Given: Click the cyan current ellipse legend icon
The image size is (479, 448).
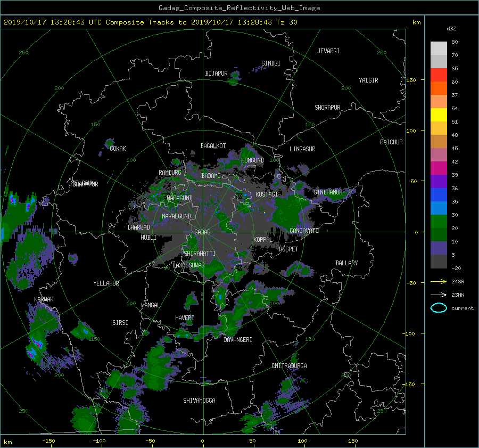Looking at the screenshot, I should click(439, 308).
